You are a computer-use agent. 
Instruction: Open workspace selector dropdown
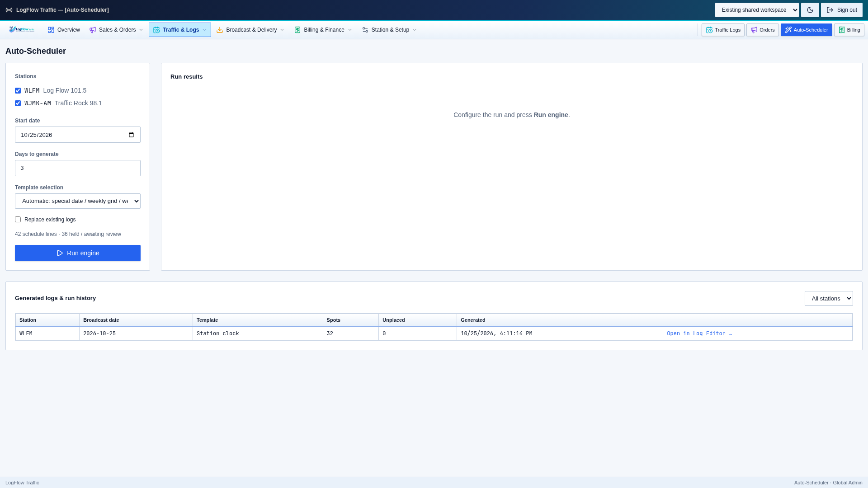(757, 10)
